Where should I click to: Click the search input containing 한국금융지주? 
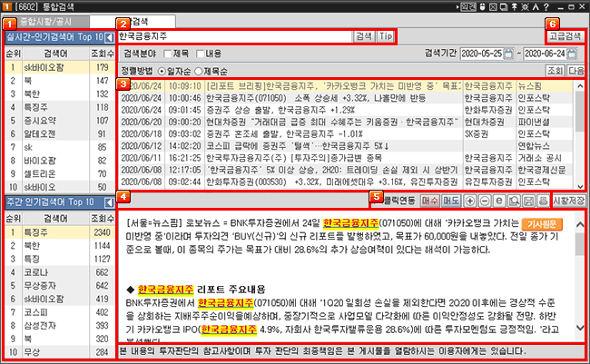point(235,36)
